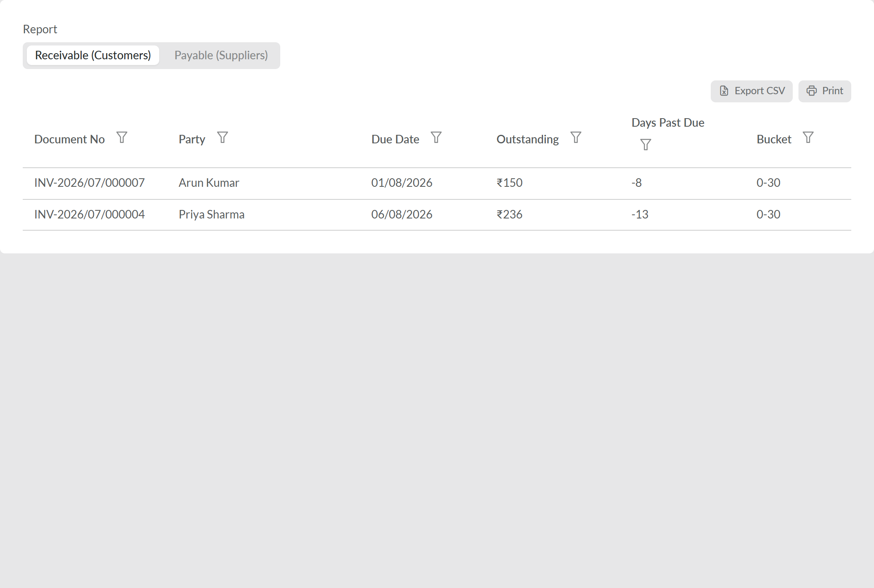The height and width of the screenshot is (588, 874).
Task: Switch to Receivable (Customers) tab
Action: tap(93, 55)
